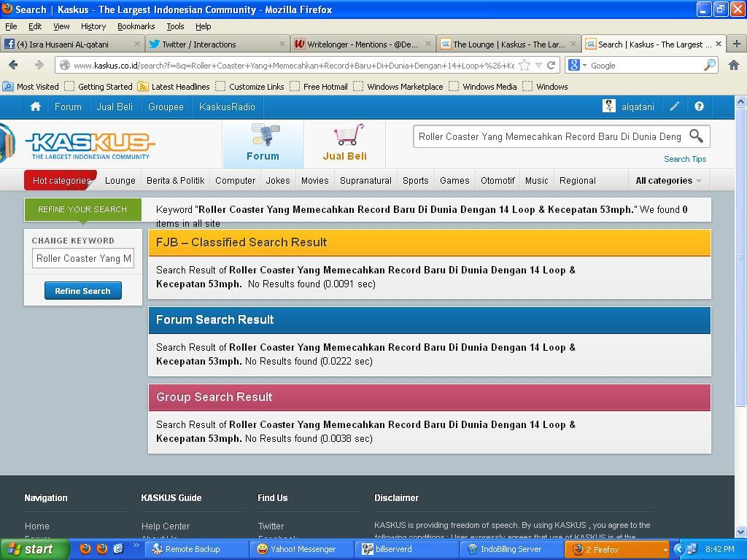The width and height of the screenshot is (747, 560).
Task: Expand All categories dropdown
Action: click(668, 181)
